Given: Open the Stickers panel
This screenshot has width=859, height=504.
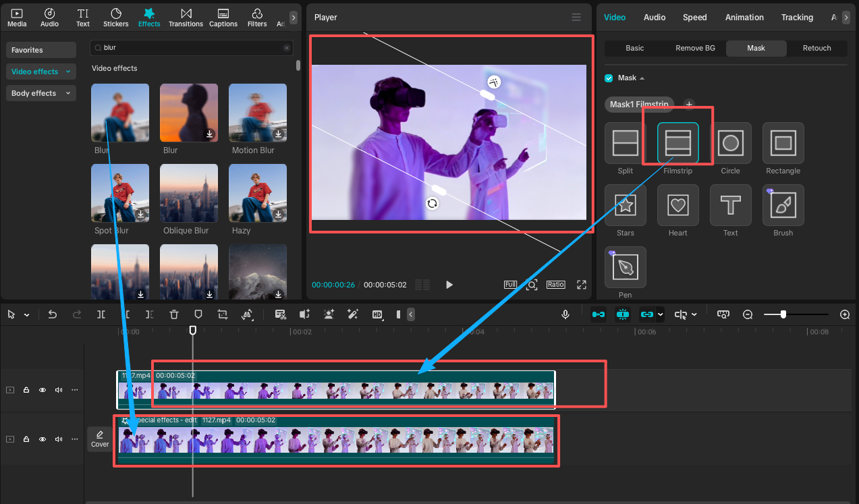Looking at the screenshot, I should 116,18.
